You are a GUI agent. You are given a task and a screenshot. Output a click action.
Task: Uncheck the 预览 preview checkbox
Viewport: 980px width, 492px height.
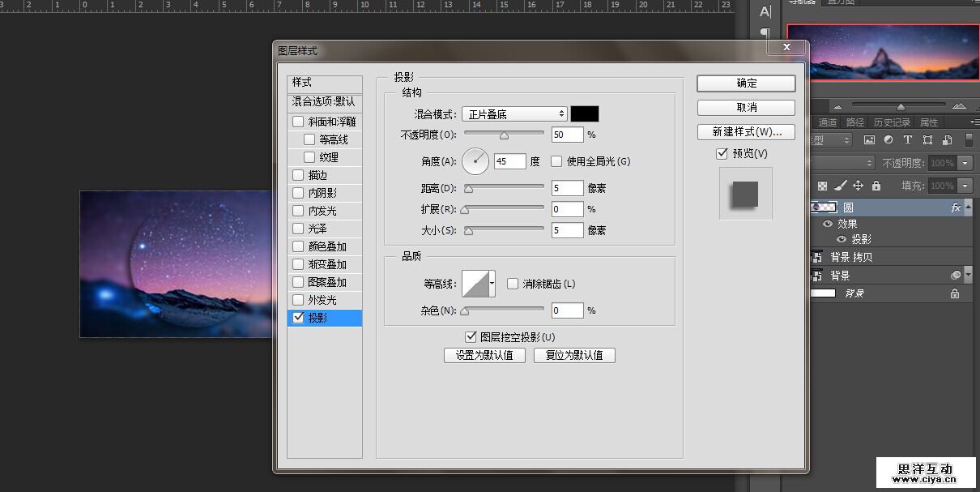(722, 153)
